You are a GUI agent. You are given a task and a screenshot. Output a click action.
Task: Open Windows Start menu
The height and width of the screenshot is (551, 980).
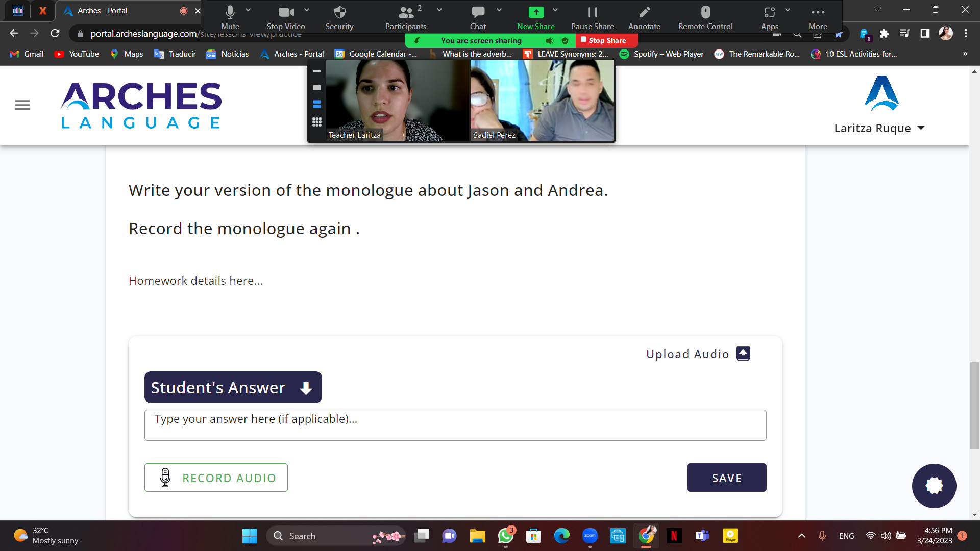pos(250,536)
